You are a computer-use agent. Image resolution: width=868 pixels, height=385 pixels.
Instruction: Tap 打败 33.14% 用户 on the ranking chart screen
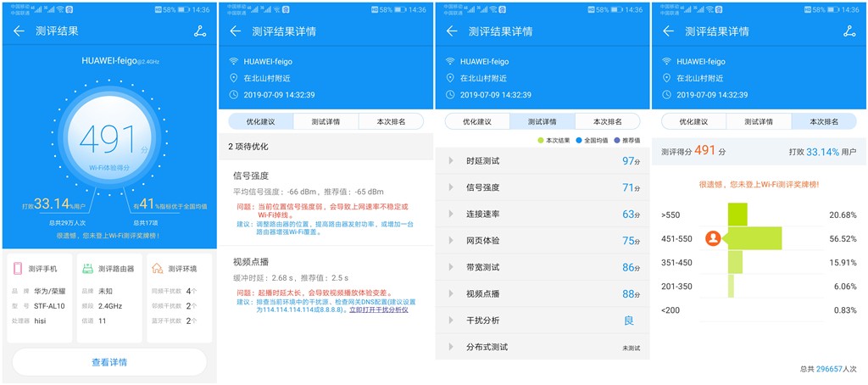click(822, 152)
